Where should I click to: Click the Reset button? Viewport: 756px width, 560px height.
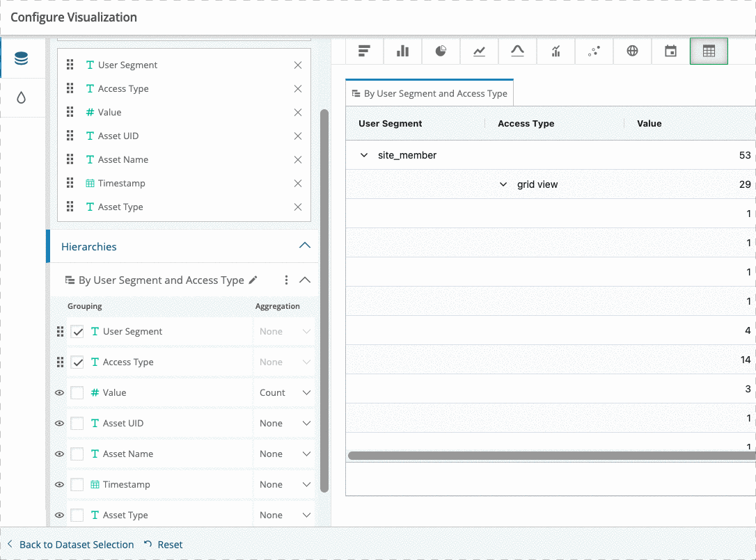point(164,545)
